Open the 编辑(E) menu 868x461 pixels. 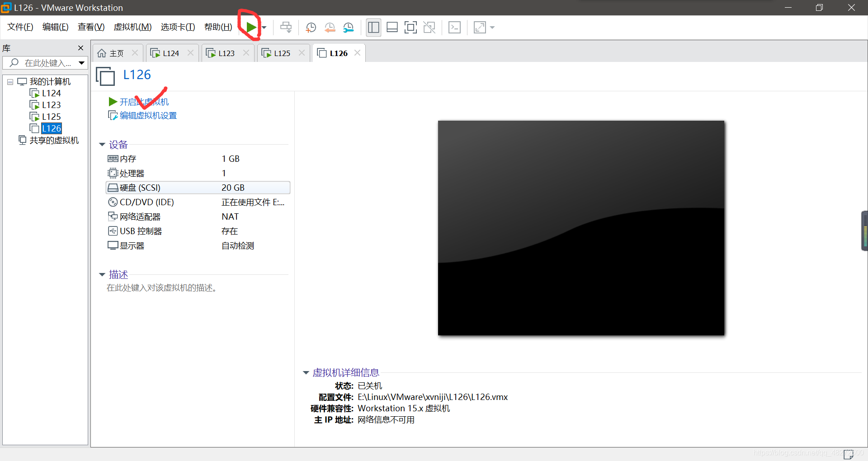(x=55, y=27)
